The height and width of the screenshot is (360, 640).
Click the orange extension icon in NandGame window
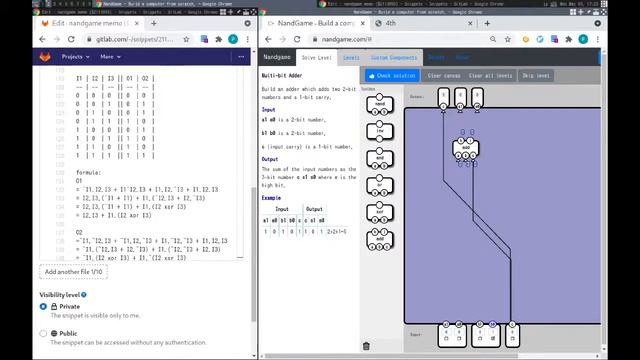526,39
